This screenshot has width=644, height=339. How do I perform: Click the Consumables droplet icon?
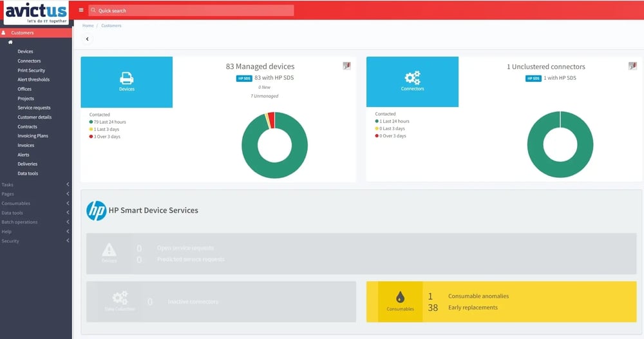[400, 296]
